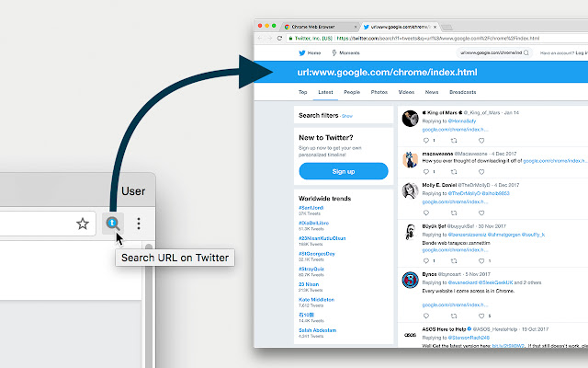Screen dimensions: 588x368
Task: Open the bit.ly link in ASOS tweet
Action: coord(508,346)
